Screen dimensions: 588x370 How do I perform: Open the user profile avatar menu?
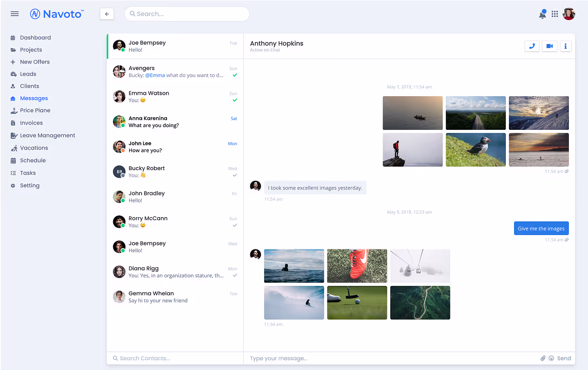pyautogui.click(x=569, y=14)
